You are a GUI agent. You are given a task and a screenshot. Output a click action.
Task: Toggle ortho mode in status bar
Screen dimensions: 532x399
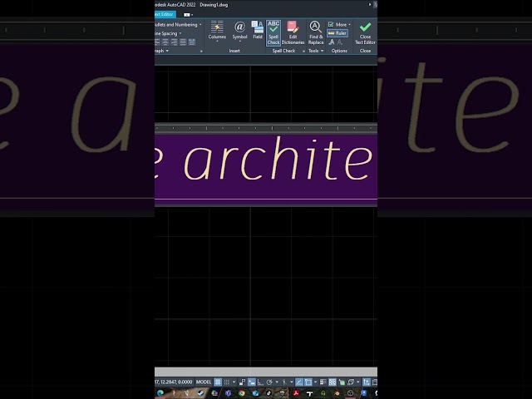click(x=260, y=382)
